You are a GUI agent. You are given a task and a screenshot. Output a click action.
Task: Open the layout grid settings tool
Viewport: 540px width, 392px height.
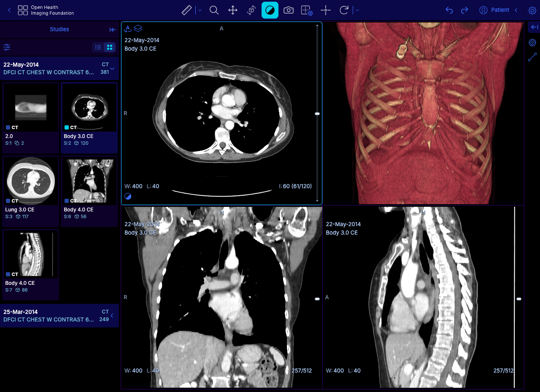[307, 10]
